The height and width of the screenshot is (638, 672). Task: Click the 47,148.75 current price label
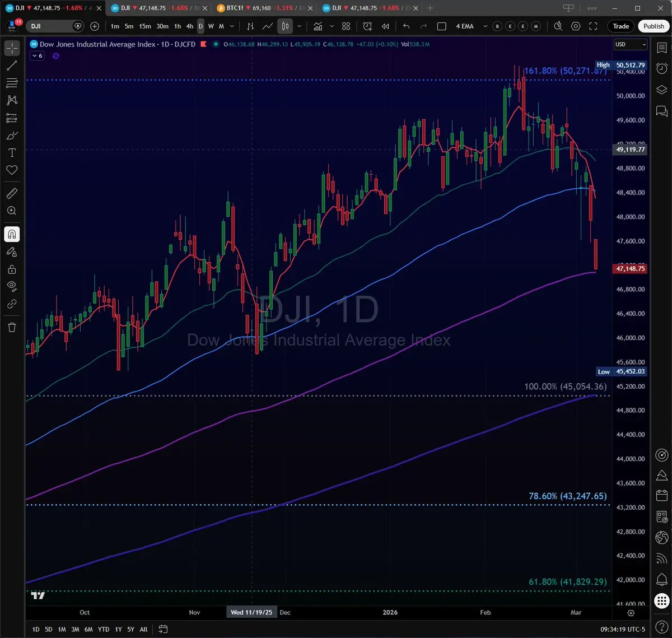(631, 269)
